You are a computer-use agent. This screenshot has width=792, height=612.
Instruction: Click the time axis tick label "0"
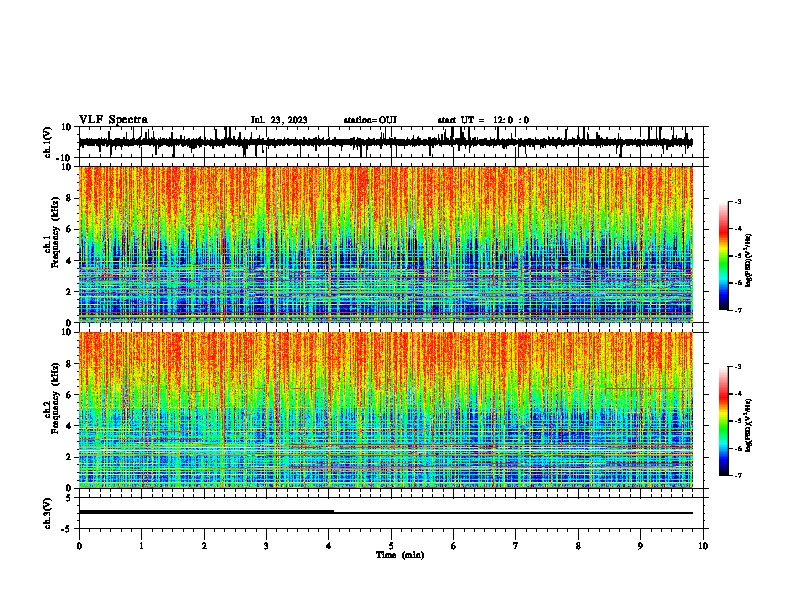coord(79,546)
